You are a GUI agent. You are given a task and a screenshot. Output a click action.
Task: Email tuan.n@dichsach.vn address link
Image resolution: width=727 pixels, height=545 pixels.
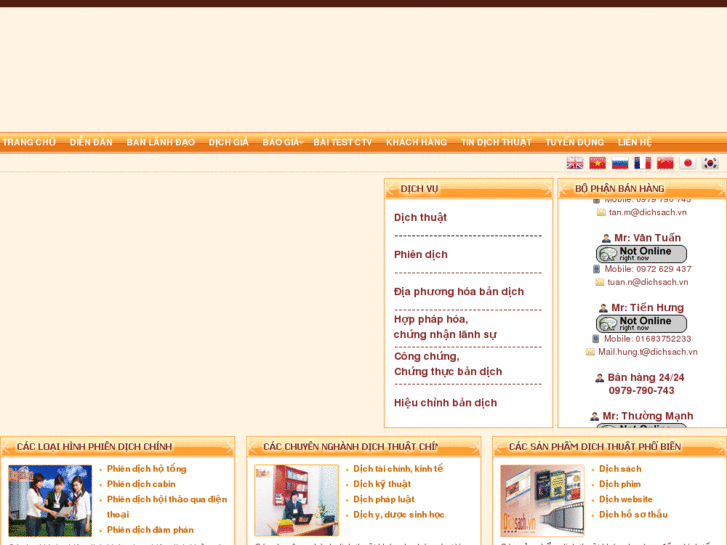[648, 282]
